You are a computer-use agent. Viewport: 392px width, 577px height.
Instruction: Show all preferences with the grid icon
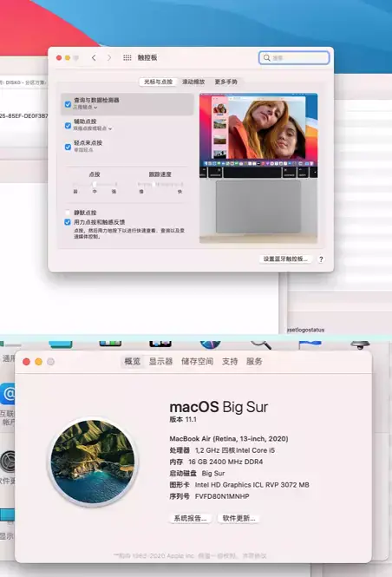coord(127,58)
